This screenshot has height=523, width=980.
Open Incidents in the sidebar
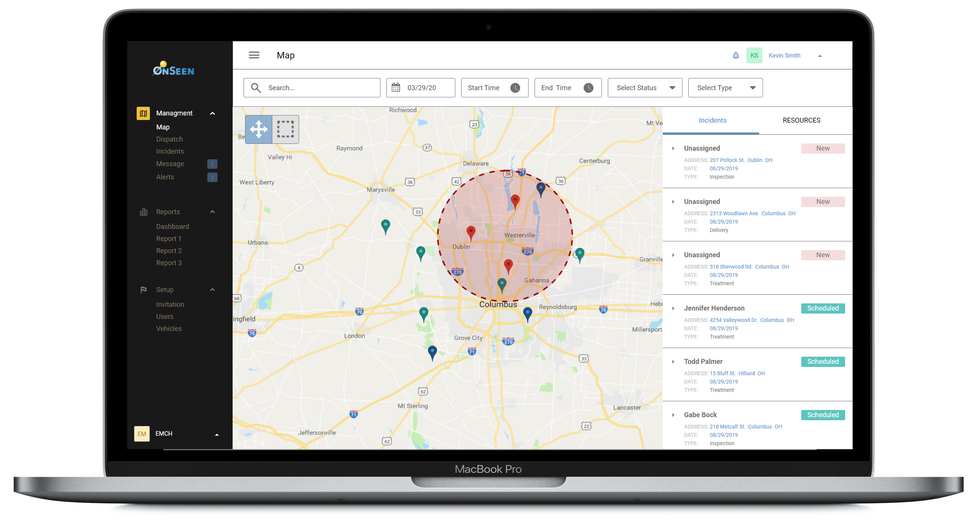[x=170, y=151]
